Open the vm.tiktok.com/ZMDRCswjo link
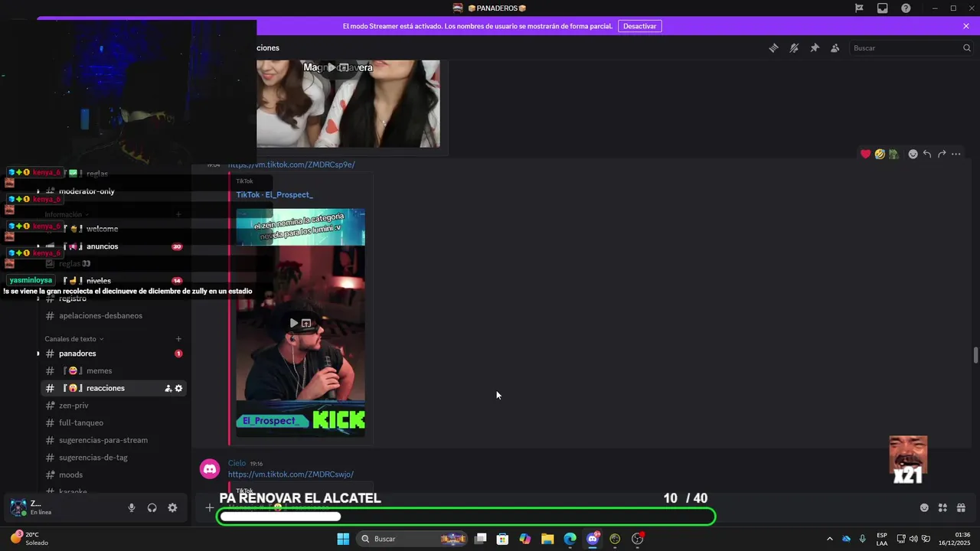Image resolution: width=980 pixels, height=551 pixels. 291,474
